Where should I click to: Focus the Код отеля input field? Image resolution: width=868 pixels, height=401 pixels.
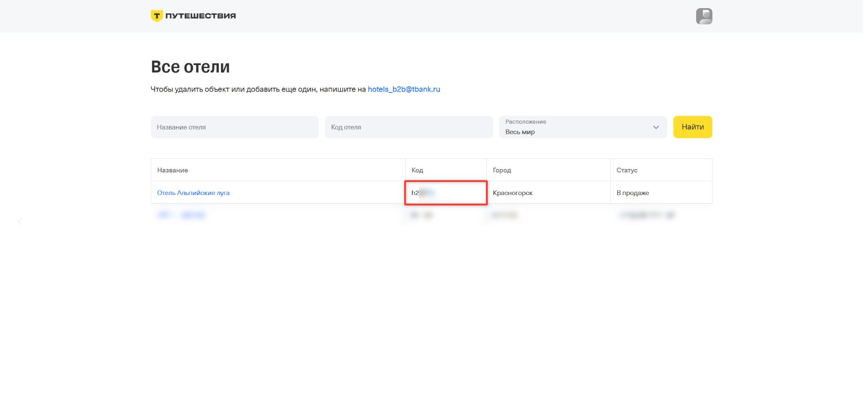(409, 127)
